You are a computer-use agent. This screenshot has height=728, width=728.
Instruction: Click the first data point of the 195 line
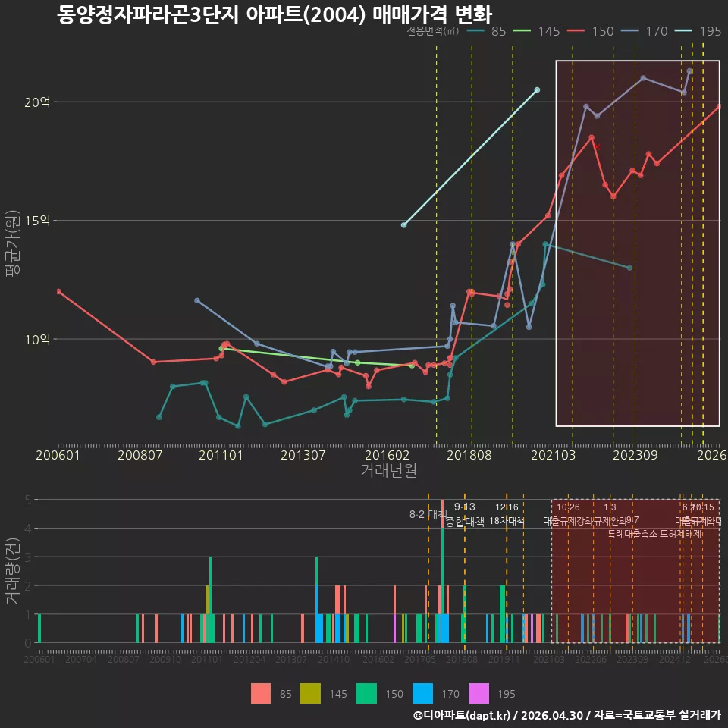click(404, 225)
